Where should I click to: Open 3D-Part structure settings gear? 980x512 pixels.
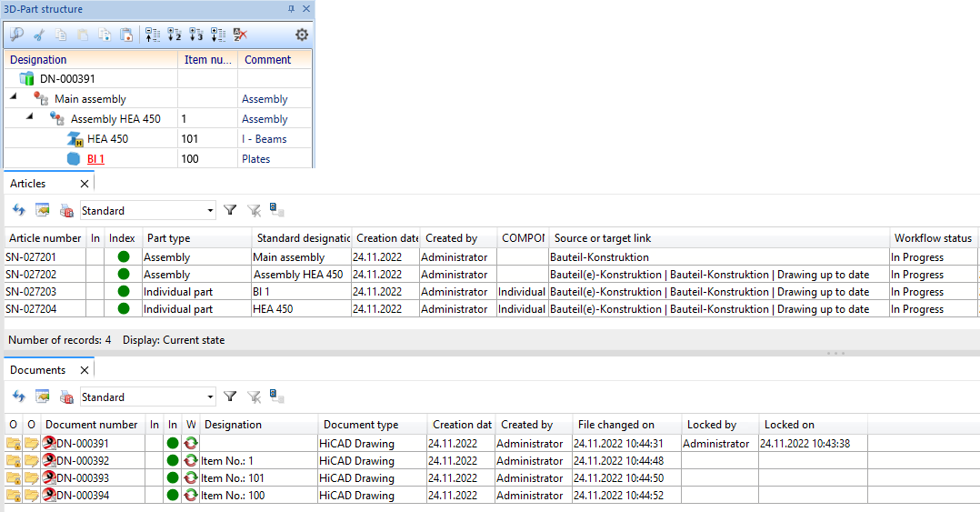click(302, 35)
